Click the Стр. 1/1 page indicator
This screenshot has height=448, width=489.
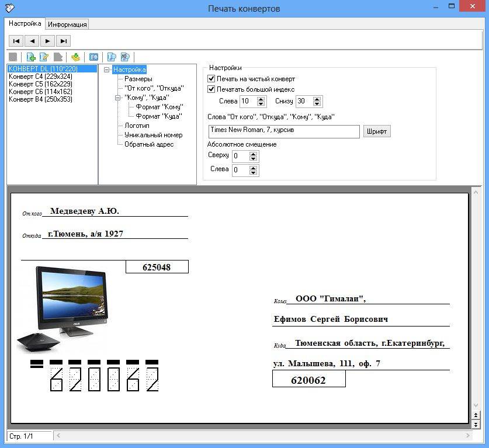coord(29,436)
